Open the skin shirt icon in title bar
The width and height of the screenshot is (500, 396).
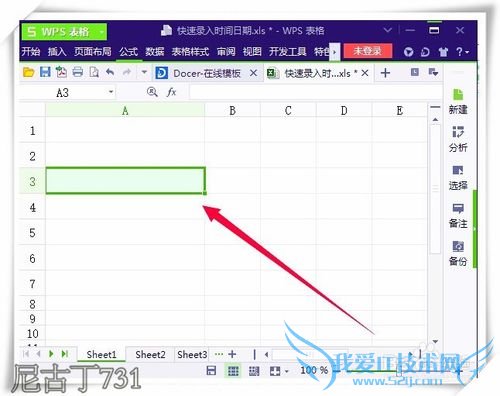click(443, 52)
